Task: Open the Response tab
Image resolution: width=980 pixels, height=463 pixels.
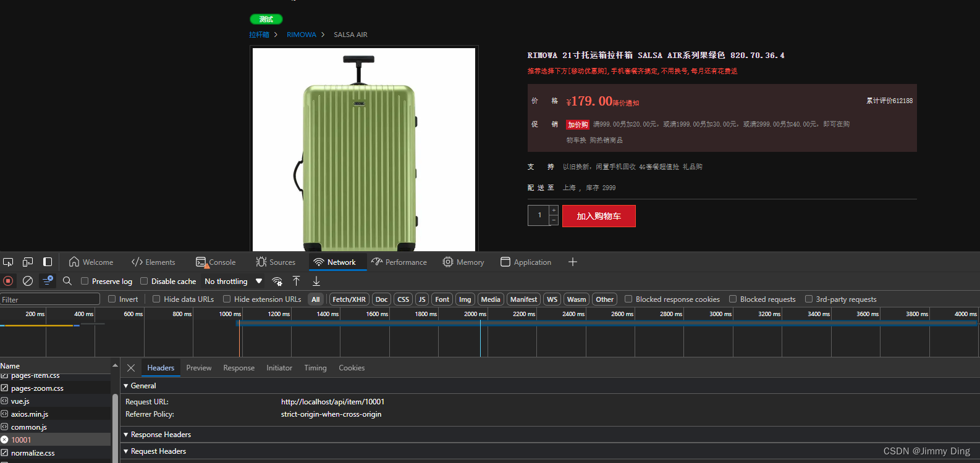Action: click(239, 368)
